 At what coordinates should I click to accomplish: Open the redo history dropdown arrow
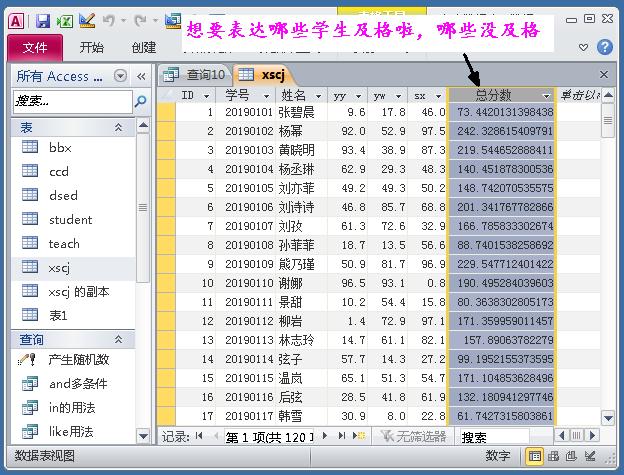[x=155, y=20]
